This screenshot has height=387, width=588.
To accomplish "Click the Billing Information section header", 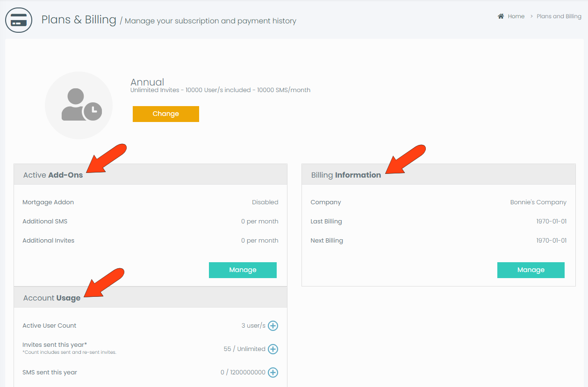I will pos(346,174).
